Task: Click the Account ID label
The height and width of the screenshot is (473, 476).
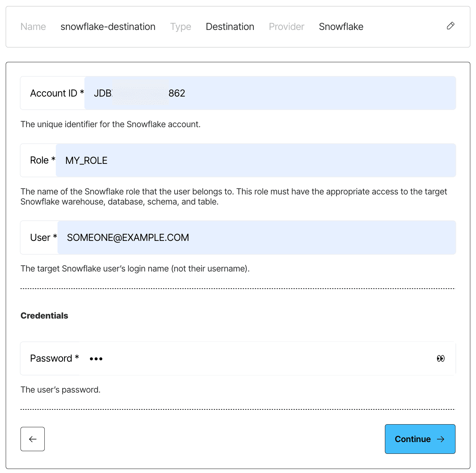Action: click(x=57, y=93)
